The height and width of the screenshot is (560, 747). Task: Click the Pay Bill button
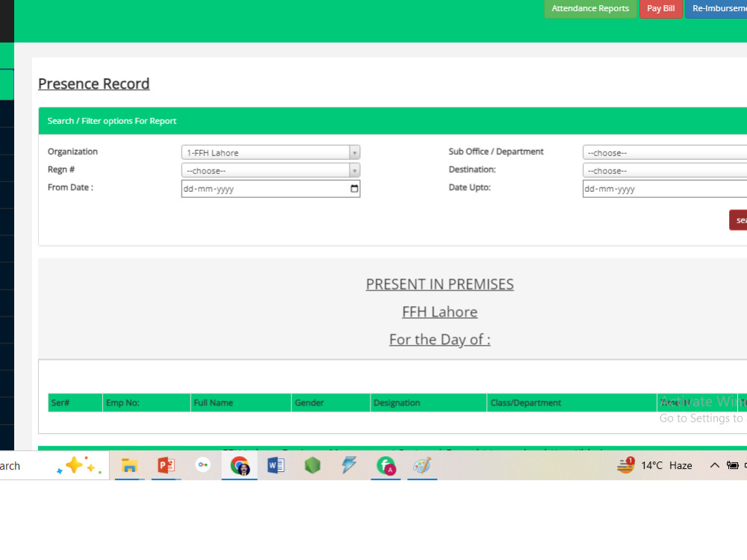[661, 8]
